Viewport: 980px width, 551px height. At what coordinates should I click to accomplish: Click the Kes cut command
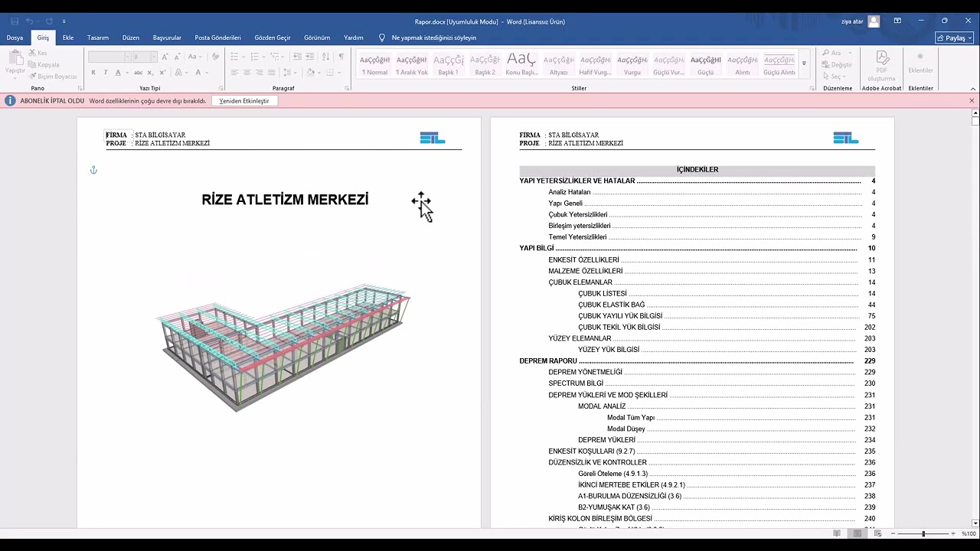pyautogui.click(x=38, y=53)
